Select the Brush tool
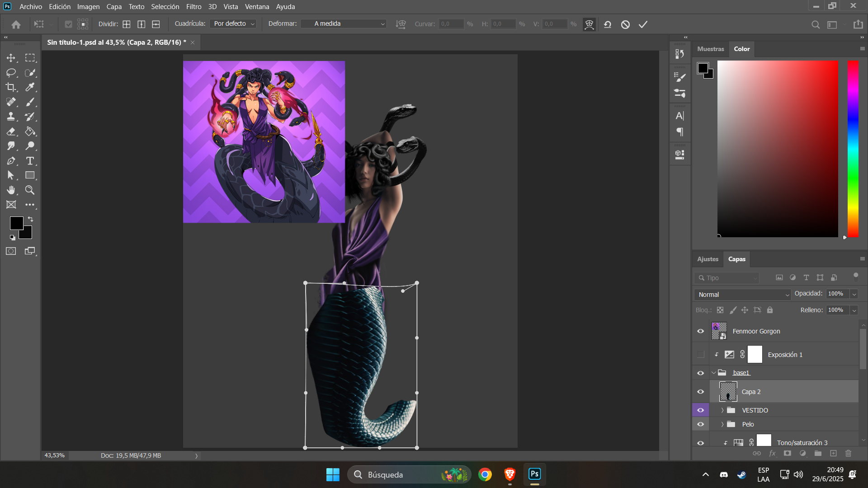Image resolution: width=868 pixels, height=488 pixels. [30, 102]
